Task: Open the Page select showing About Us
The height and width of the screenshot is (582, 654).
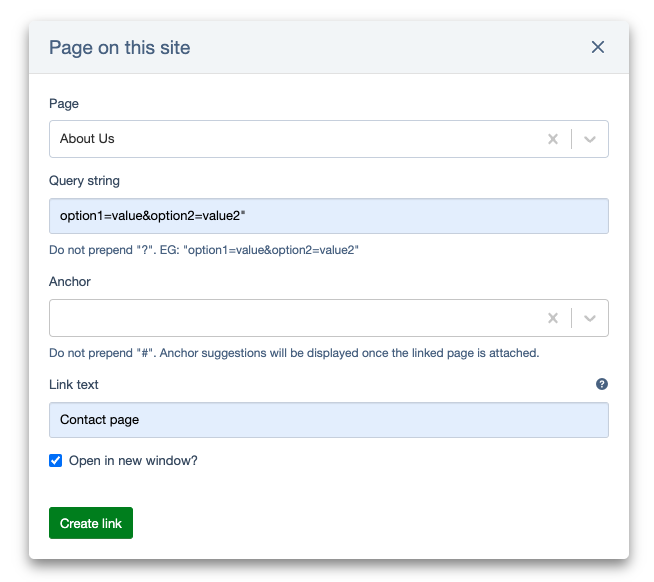Action: point(290,139)
